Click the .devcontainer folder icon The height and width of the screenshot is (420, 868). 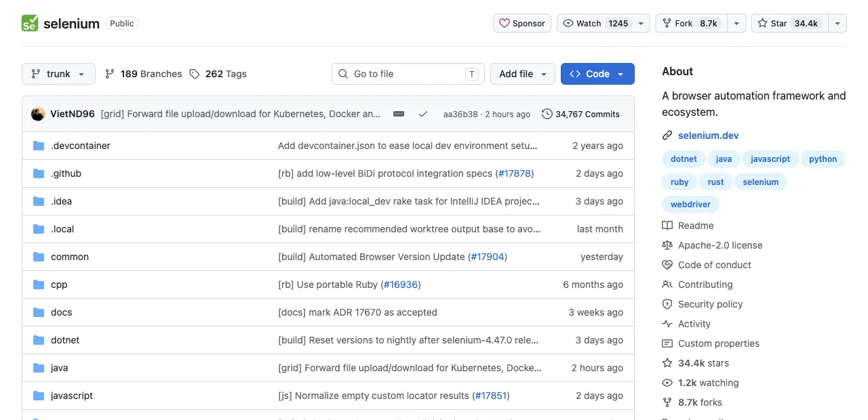[39, 146]
